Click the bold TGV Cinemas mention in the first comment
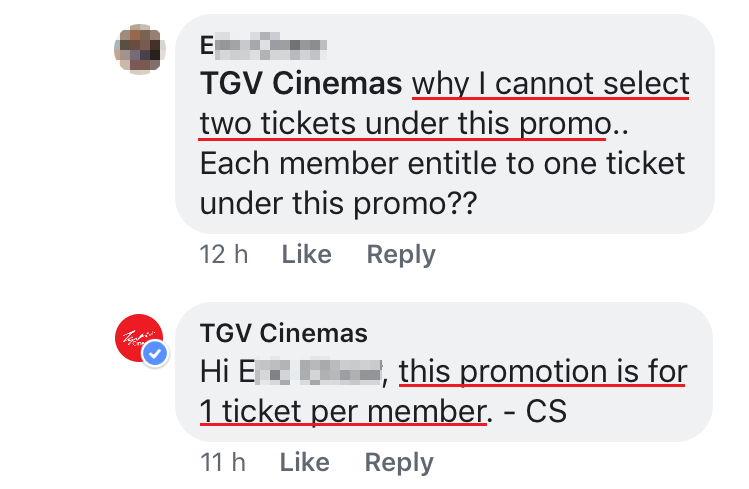The image size is (749, 489). pos(301,83)
